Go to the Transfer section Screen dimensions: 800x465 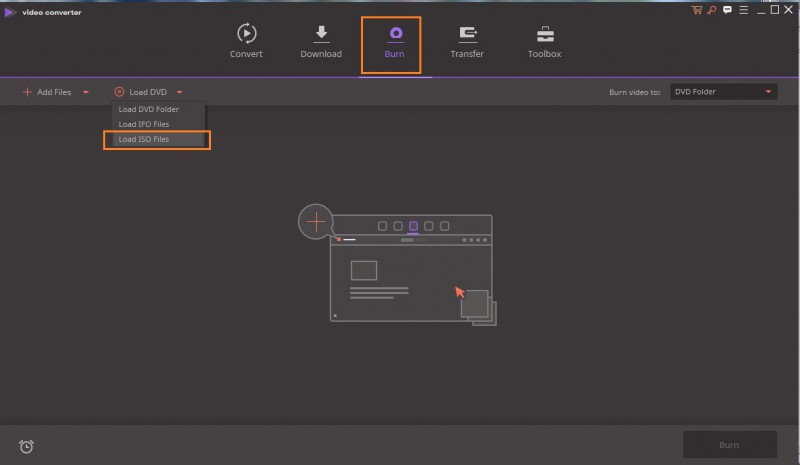tap(467, 41)
